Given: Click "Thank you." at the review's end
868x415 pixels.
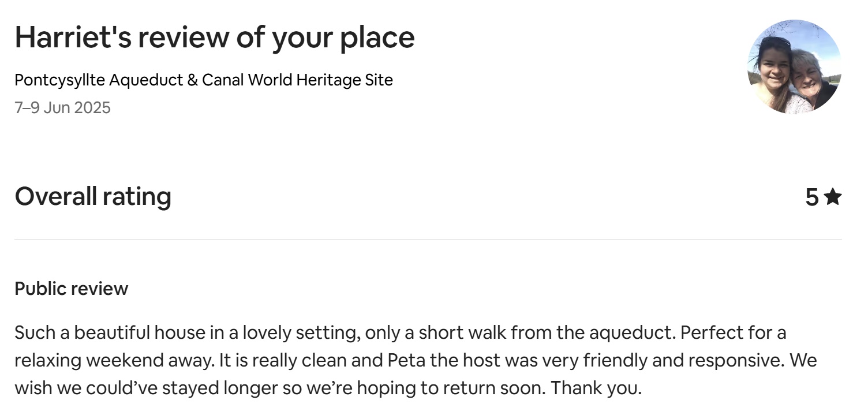Looking at the screenshot, I should point(596,388).
